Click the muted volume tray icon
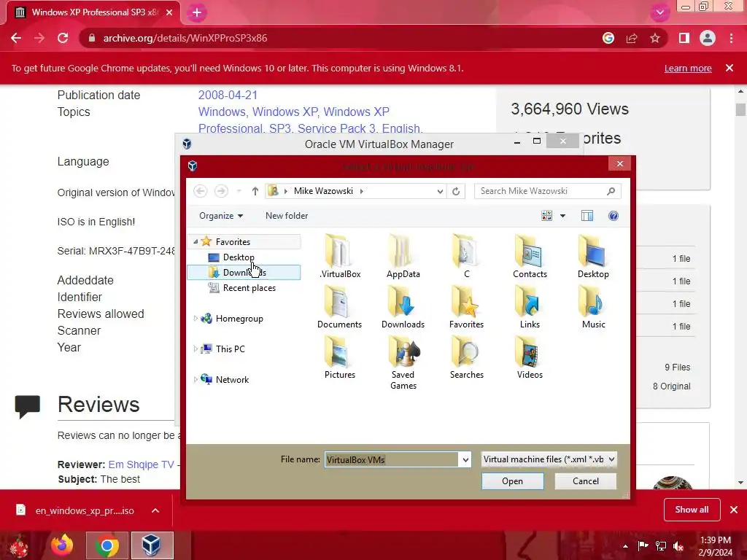Screen dimensions: 747x560 pos(678,546)
